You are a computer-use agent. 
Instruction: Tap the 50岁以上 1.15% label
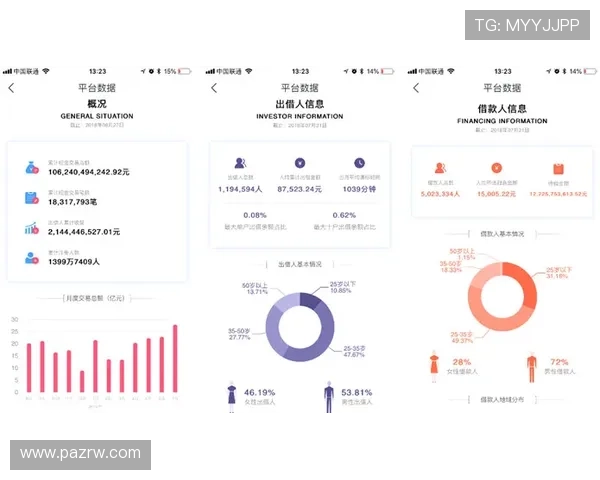(462, 254)
